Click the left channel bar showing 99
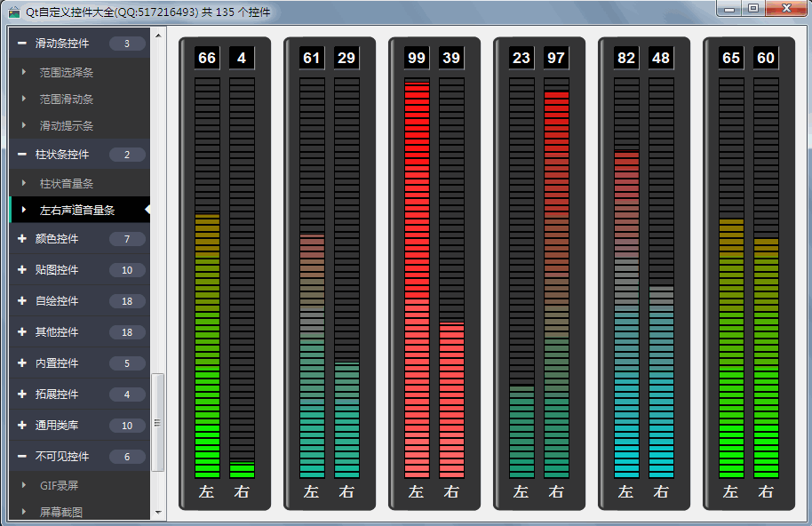This screenshot has width=812, height=526. 417,277
